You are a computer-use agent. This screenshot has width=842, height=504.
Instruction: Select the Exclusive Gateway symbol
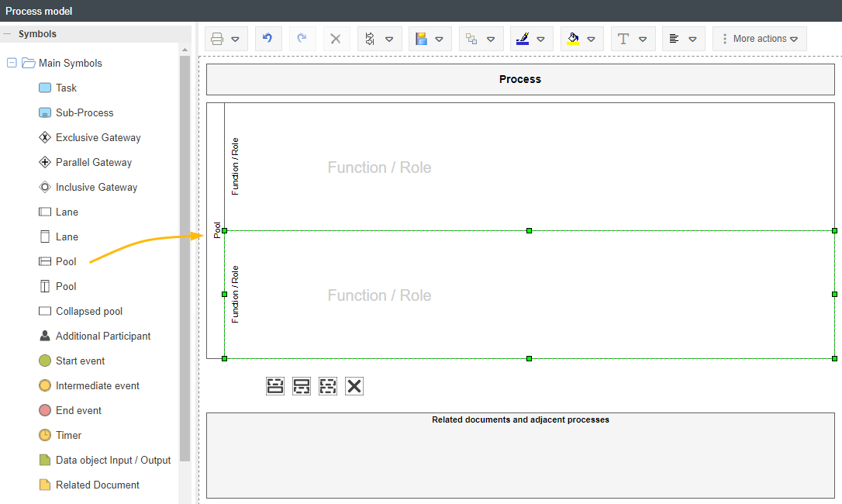[x=98, y=137]
